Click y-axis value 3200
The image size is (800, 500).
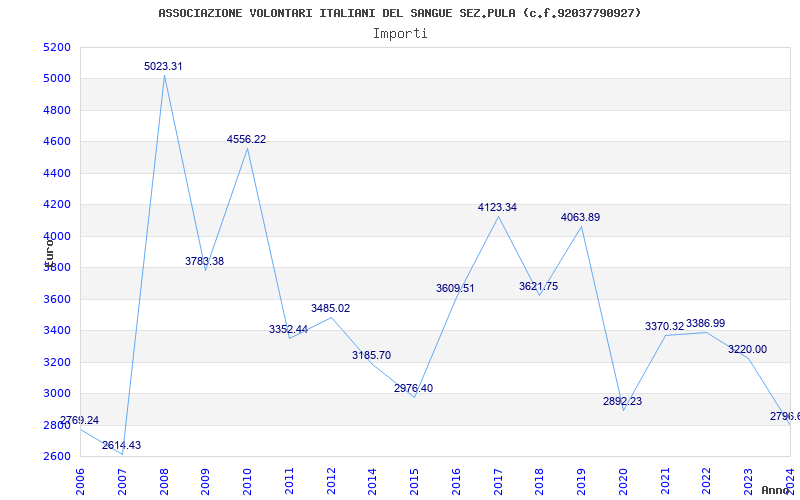57,362
